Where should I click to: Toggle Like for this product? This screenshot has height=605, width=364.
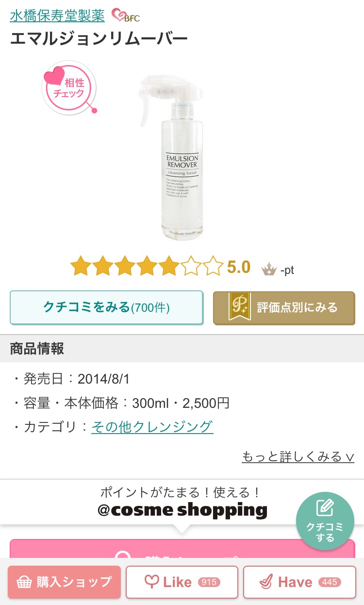[x=182, y=582]
